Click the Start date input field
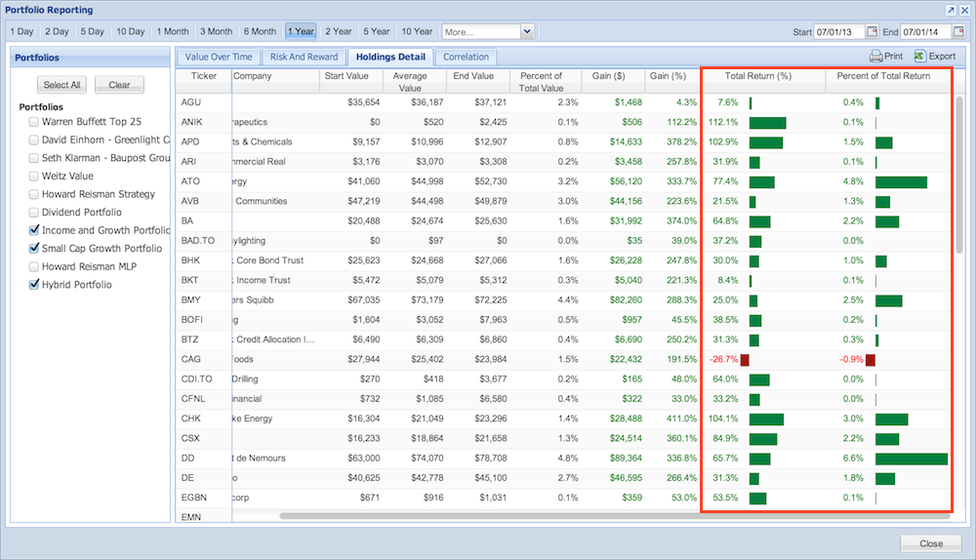 [x=839, y=32]
